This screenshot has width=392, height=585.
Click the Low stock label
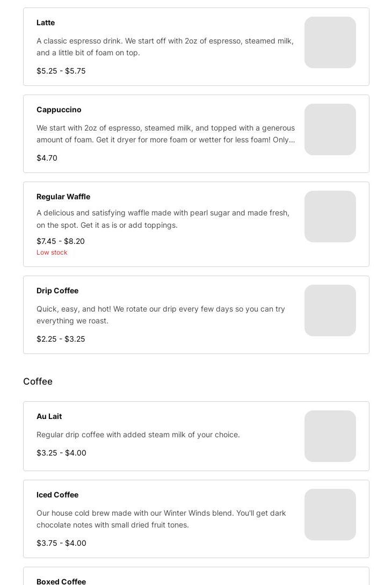point(52,252)
